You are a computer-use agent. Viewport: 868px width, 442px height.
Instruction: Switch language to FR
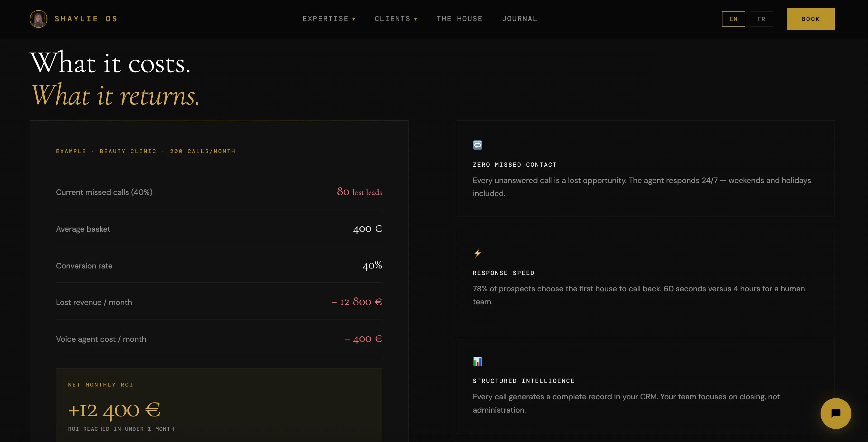point(762,19)
